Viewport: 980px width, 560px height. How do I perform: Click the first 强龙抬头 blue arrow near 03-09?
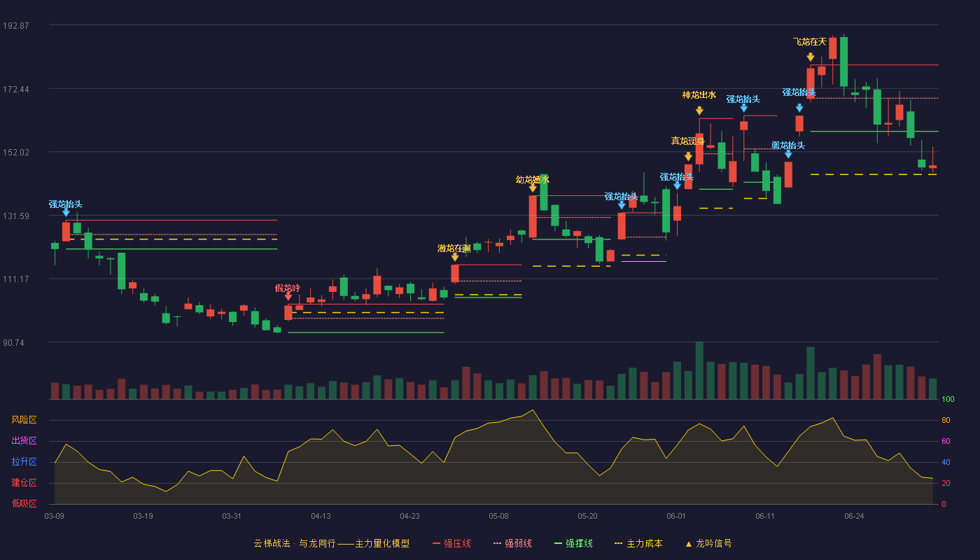click(66, 212)
